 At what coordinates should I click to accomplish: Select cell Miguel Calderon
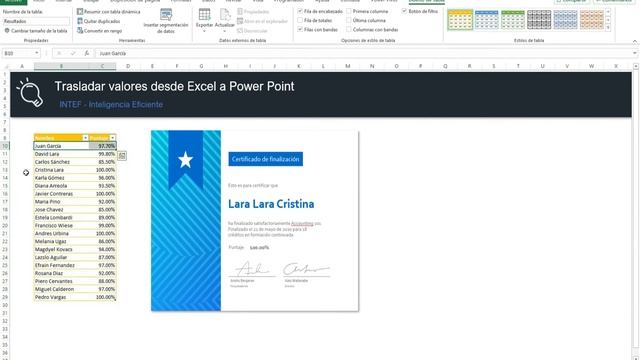[61, 289]
